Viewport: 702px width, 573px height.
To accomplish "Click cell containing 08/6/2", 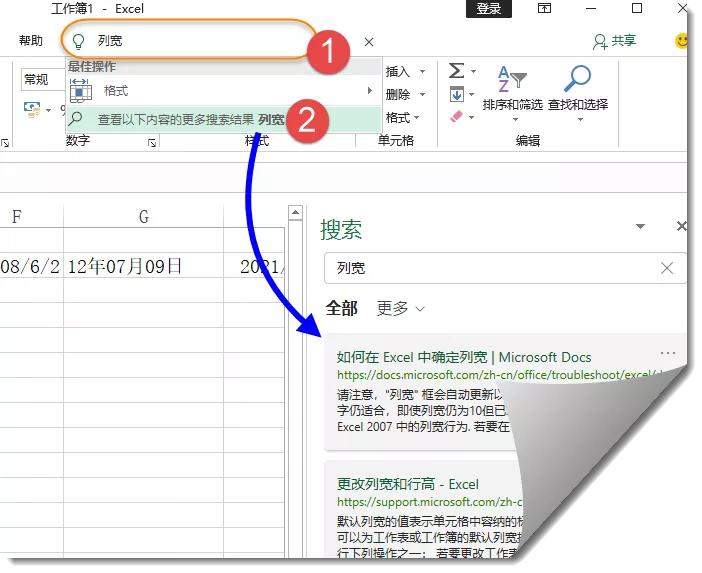I will pyautogui.click(x=31, y=266).
